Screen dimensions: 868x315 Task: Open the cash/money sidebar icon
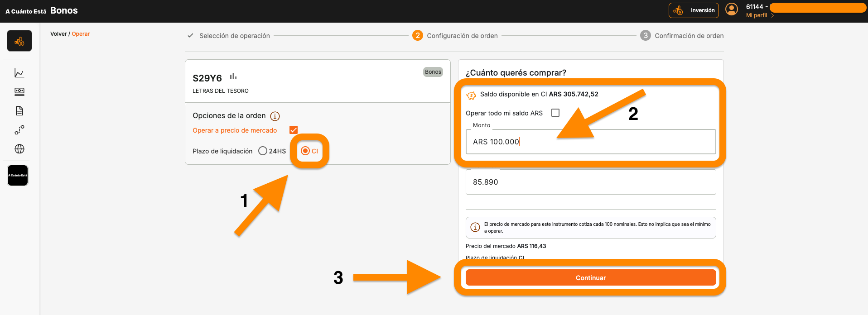(19, 92)
